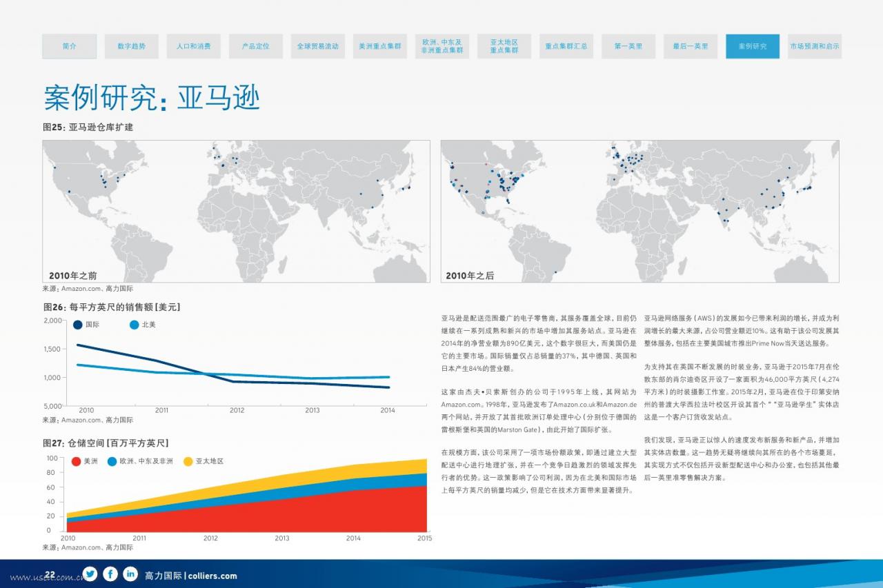This screenshot has width=883, height=588.
Task: Jump to the 美洲重点集群 tab
Action: tap(380, 46)
